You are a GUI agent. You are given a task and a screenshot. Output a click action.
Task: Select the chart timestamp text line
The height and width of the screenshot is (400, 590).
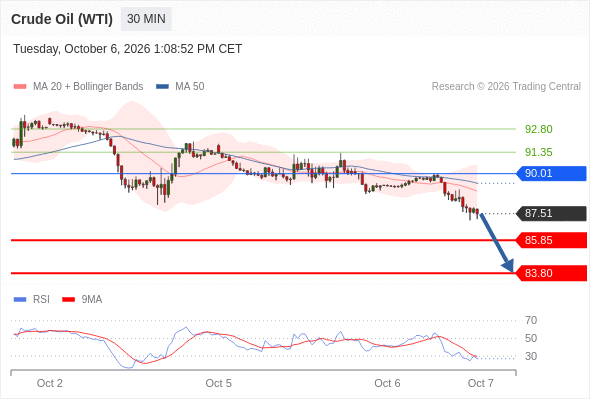click(x=128, y=49)
